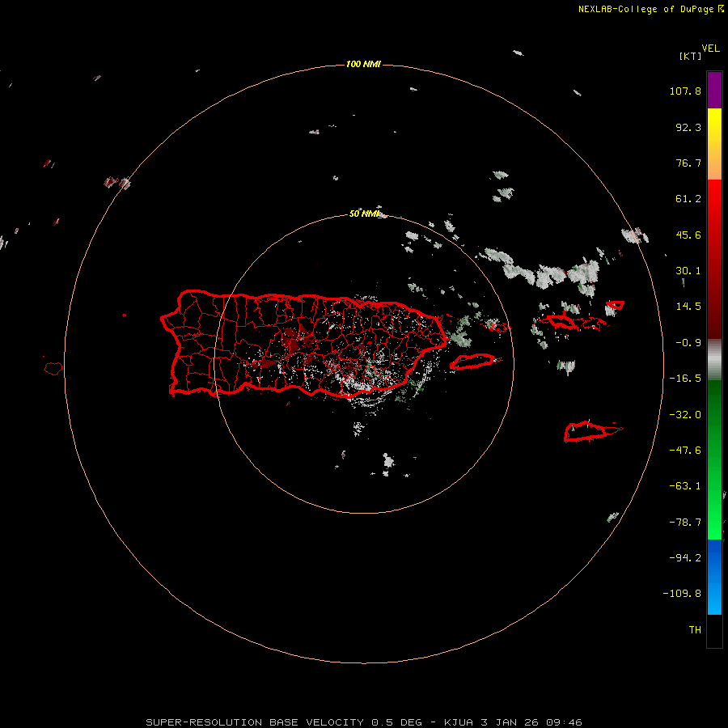Click the NEXLAB-College of DuPage credit text
The width and height of the screenshot is (728, 728).
click(651, 9)
